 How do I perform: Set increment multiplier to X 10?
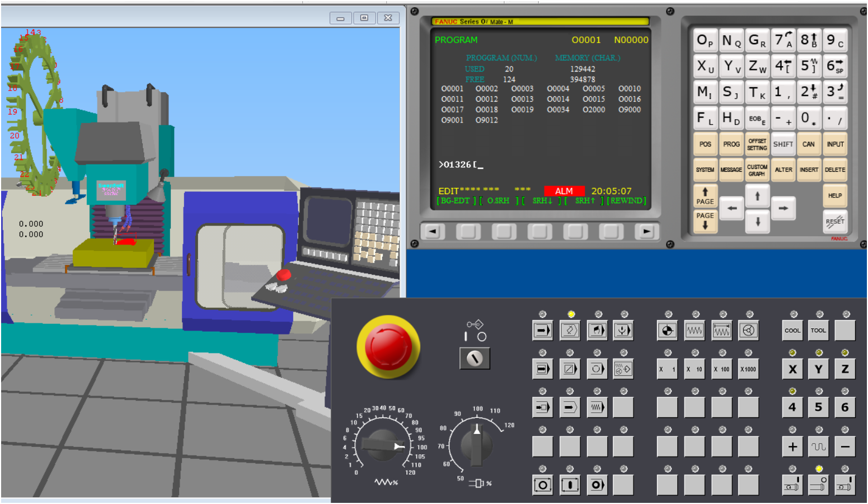pos(695,369)
